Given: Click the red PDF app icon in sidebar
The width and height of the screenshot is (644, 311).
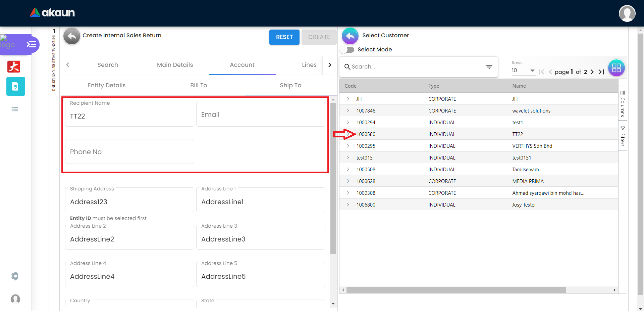Looking at the screenshot, I should pyautogui.click(x=14, y=66).
